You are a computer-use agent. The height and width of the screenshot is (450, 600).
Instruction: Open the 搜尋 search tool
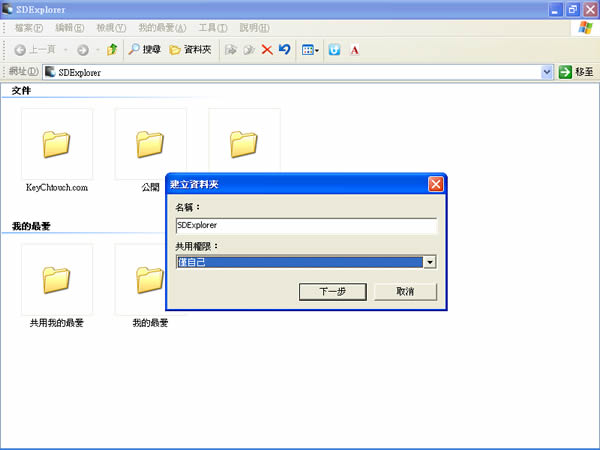(145, 50)
